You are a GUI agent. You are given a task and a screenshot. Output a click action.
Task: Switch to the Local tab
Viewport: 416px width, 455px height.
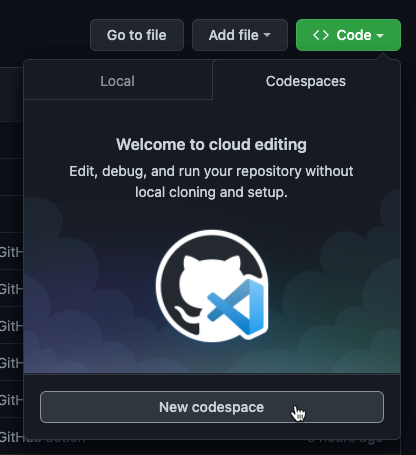(118, 81)
